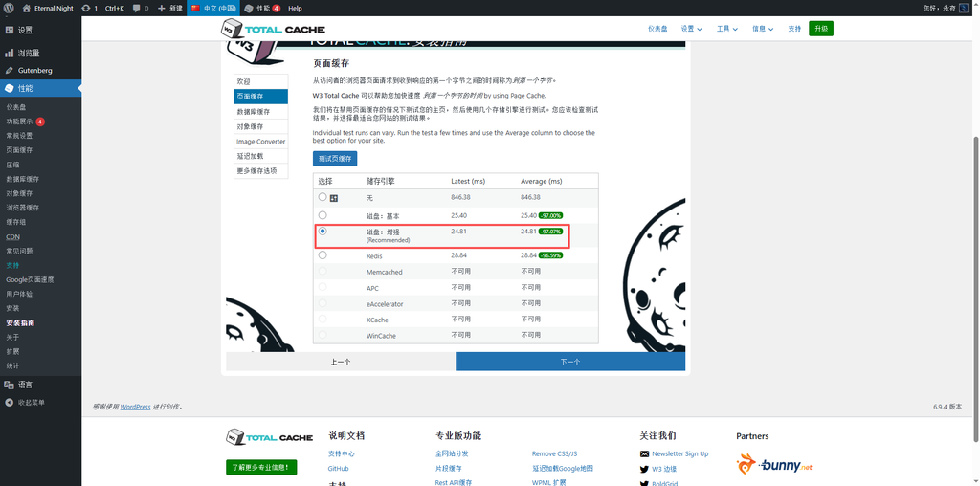Expand the 工具 dropdown in top navigation

(x=727, y=29)
